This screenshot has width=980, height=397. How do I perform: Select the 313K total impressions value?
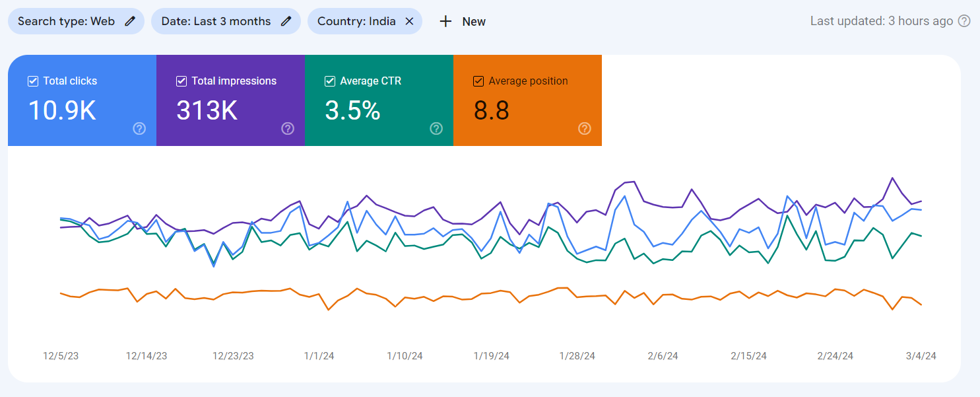[x=207, y=110]
